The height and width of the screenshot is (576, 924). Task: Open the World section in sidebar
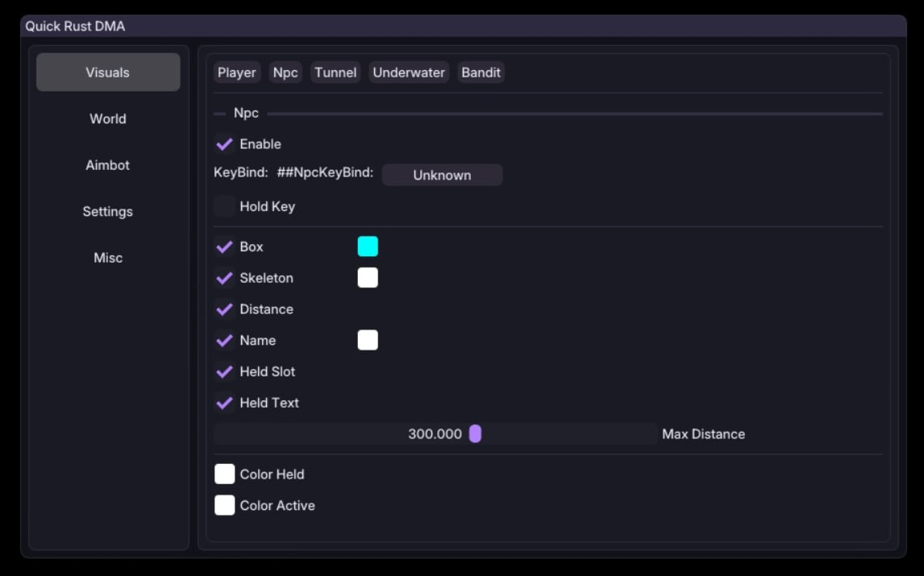click(107, 118)
